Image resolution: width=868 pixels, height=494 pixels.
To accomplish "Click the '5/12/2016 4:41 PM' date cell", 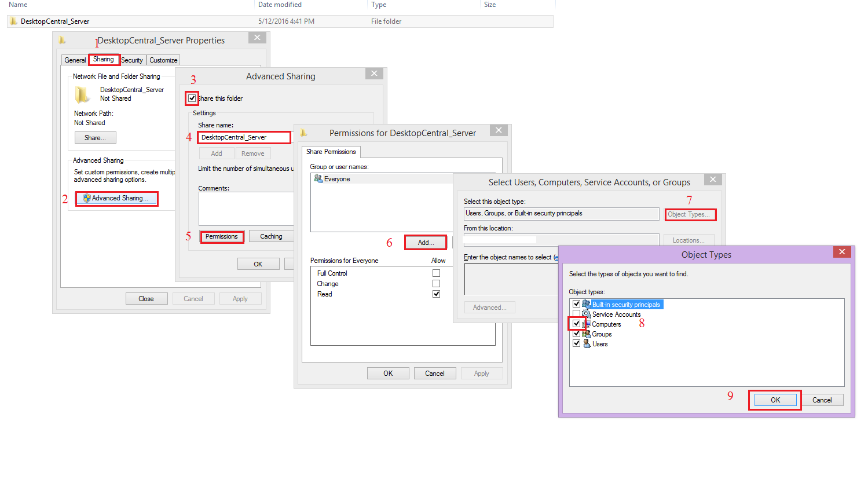I will point(286,21).
